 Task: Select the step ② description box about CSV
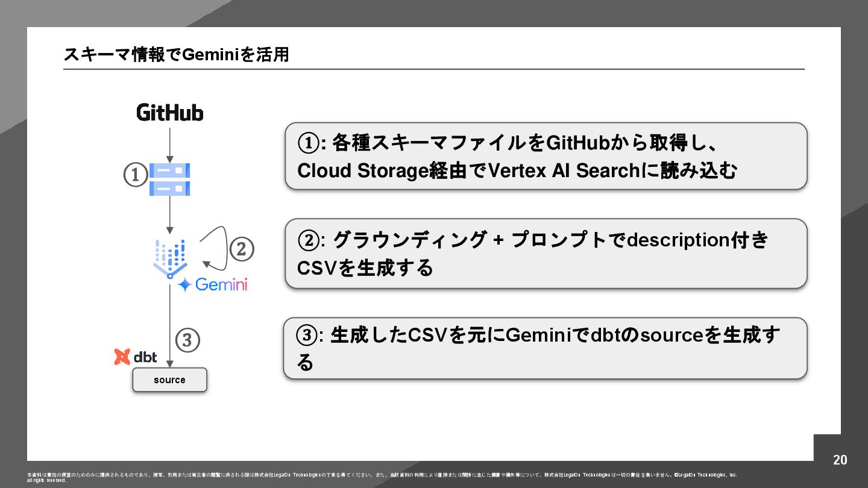click(x=546, y=254)
